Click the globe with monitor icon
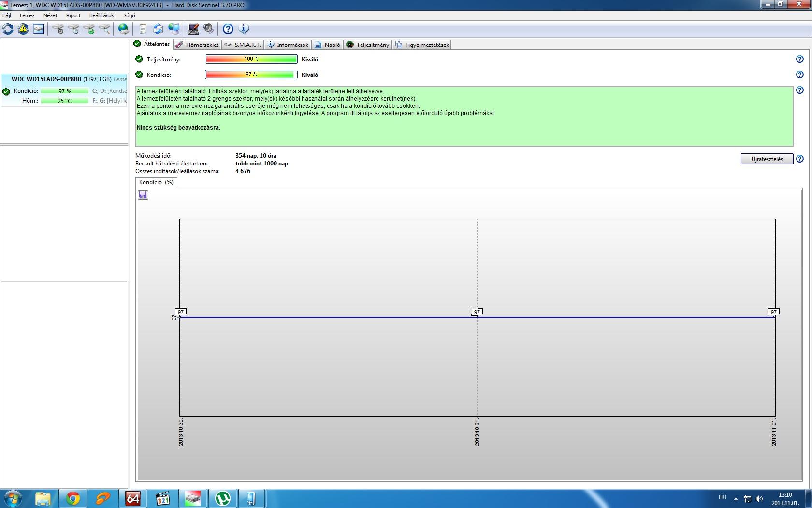 (174, 29)
